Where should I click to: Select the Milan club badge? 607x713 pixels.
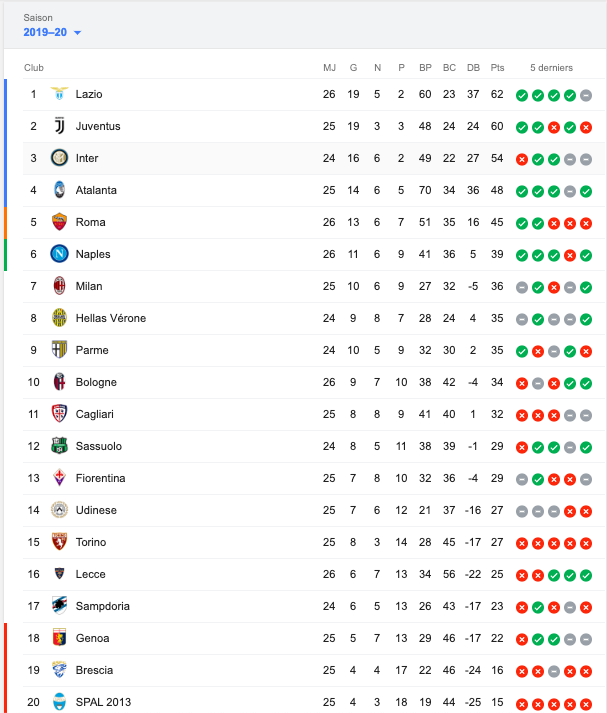[x=59, y=286]
